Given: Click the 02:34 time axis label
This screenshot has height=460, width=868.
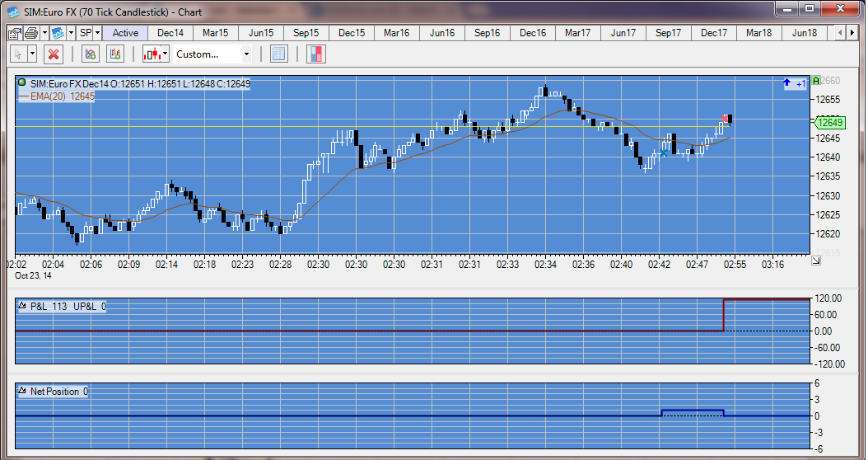Looking at the screenshot, I should click(x=545, y=265).
